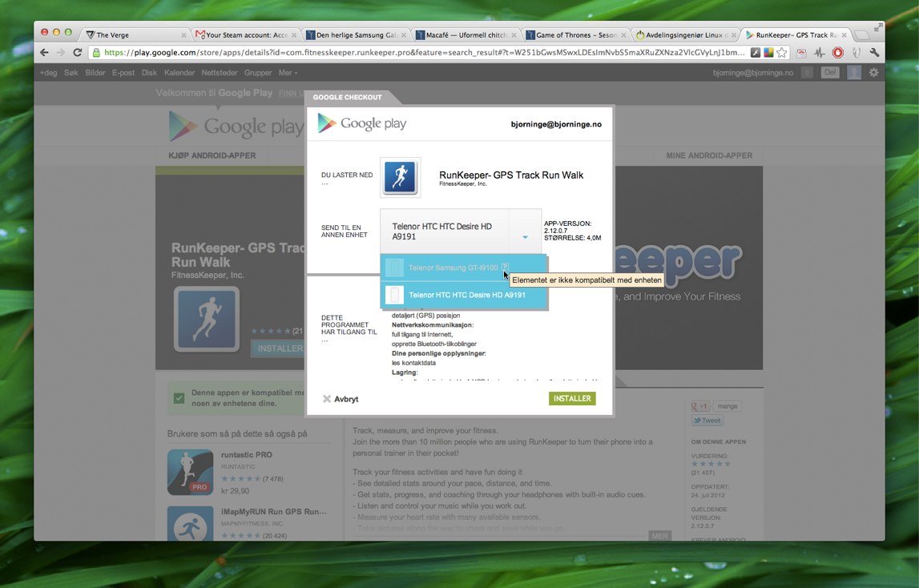
Task: Switch to Your Steam account tab
Action: click(246, 35)
